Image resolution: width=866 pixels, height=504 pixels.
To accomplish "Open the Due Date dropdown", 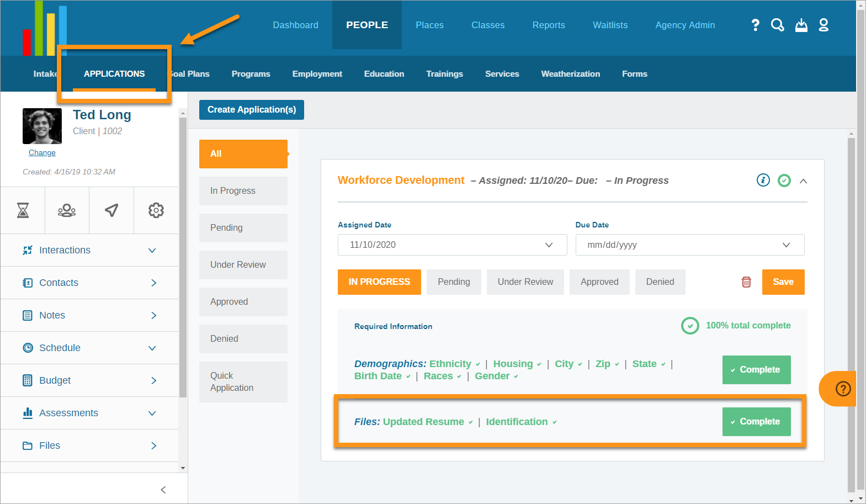I will pyautogui.click(x=690, y=245).
